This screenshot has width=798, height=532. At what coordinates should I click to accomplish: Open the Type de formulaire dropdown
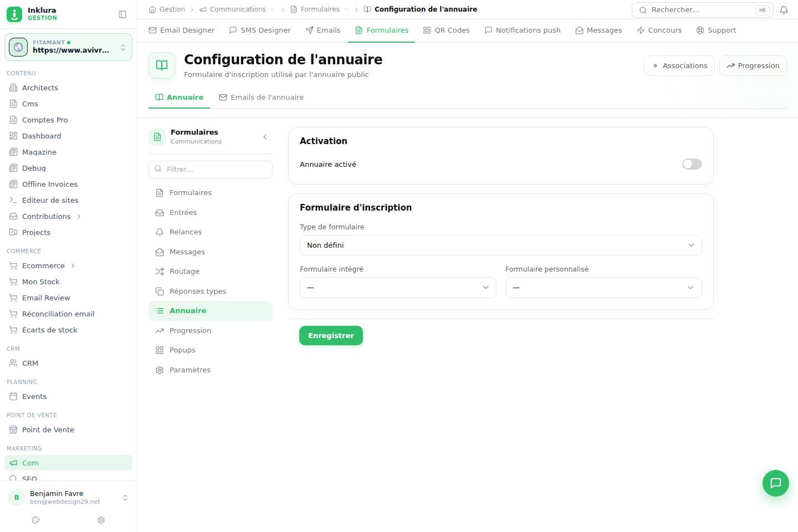pos(500,245)
